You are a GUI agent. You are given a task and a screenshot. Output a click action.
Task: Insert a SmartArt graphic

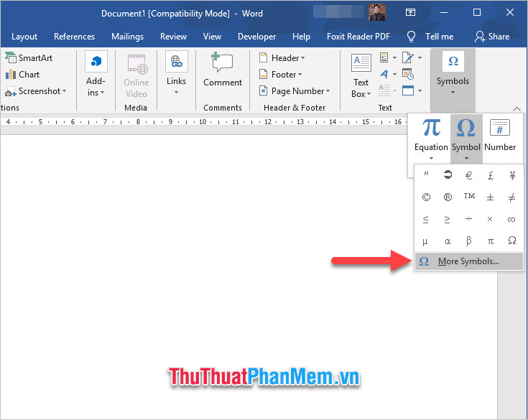29,58
